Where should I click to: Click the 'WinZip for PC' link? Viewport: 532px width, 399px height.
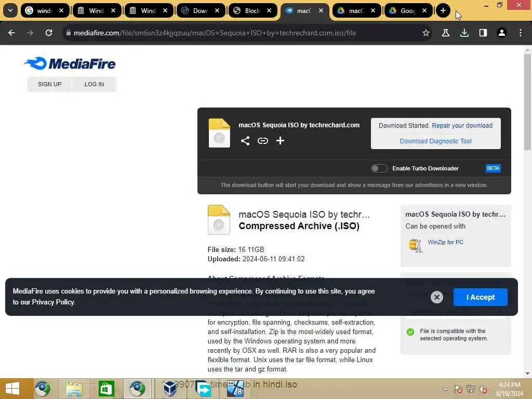coord(445,242)
